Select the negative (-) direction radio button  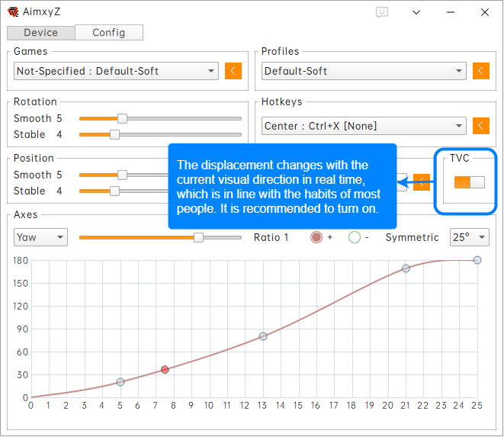(x=355, y=237)
